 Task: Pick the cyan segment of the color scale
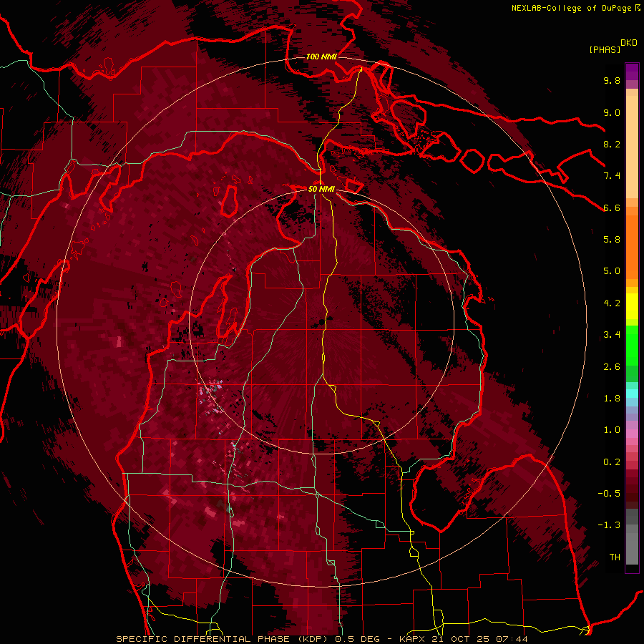632,394
